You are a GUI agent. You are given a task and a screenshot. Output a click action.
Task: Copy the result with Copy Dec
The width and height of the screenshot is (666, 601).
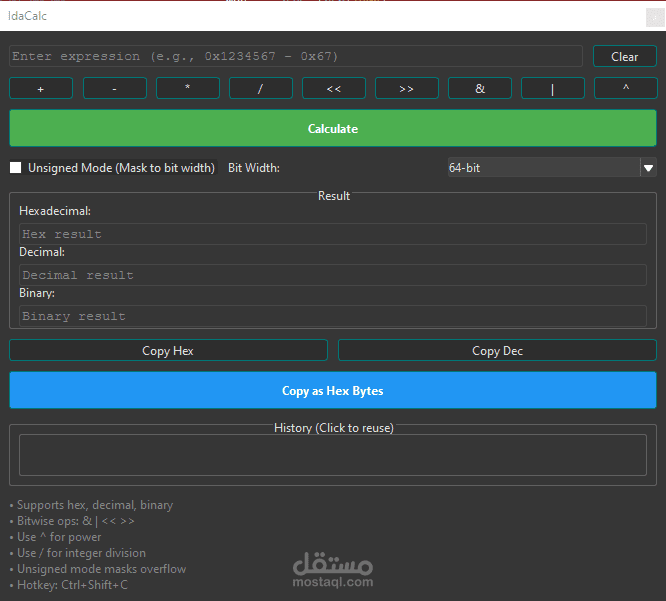[497, 350]
